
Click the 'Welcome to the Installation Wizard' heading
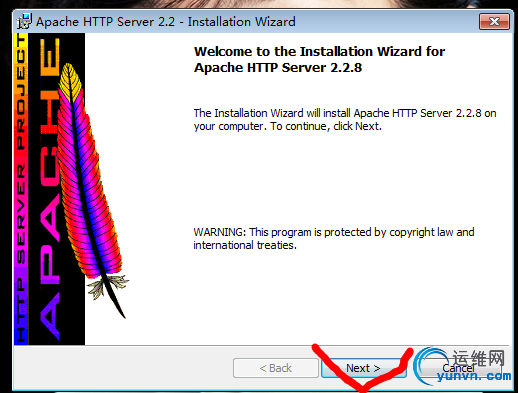[x=319, y=59]
